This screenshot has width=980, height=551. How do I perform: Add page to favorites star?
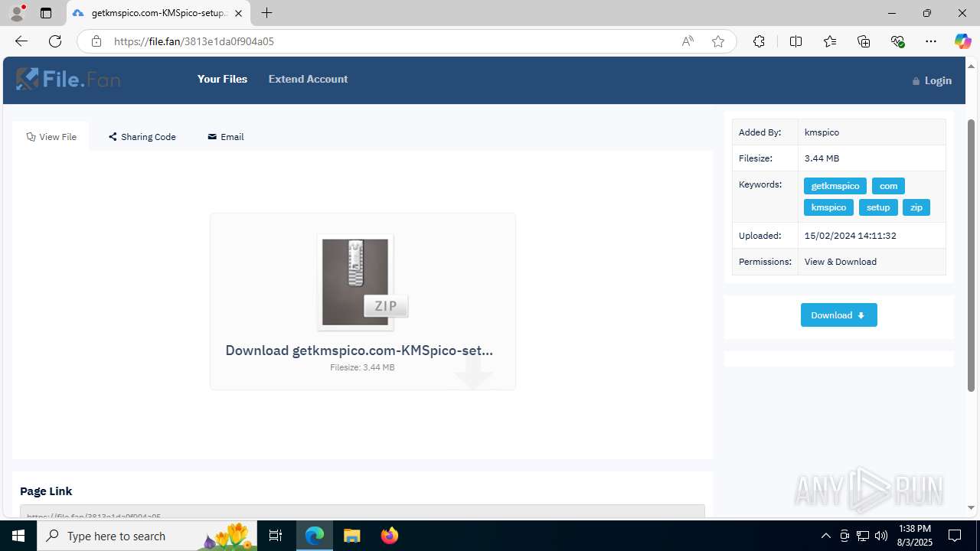pos(718,41)
